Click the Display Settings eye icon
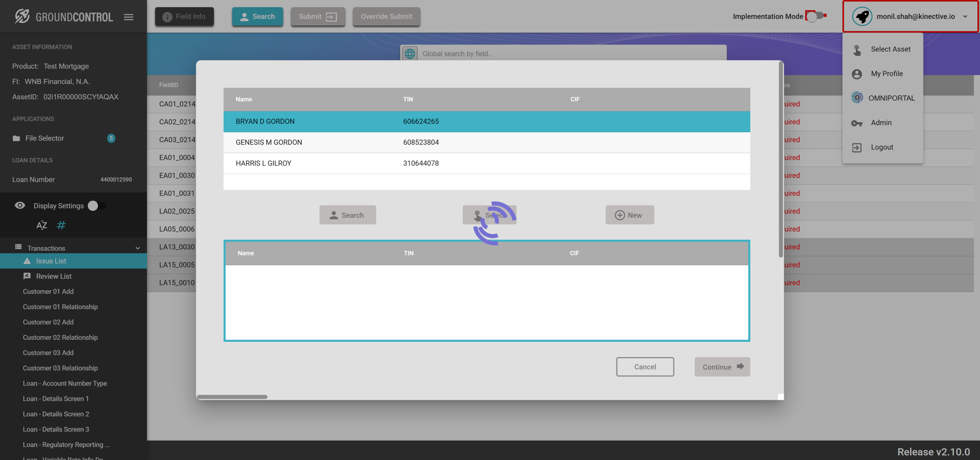 pos(20,206)
